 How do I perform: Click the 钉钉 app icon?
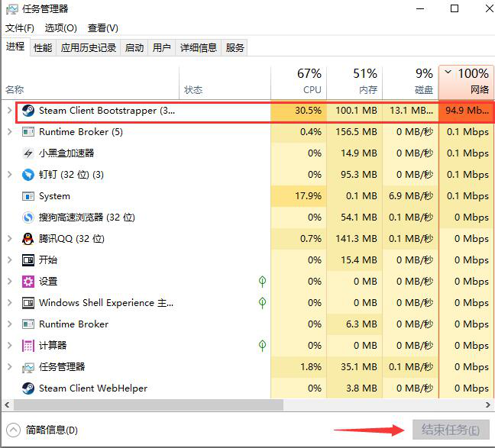28,175
